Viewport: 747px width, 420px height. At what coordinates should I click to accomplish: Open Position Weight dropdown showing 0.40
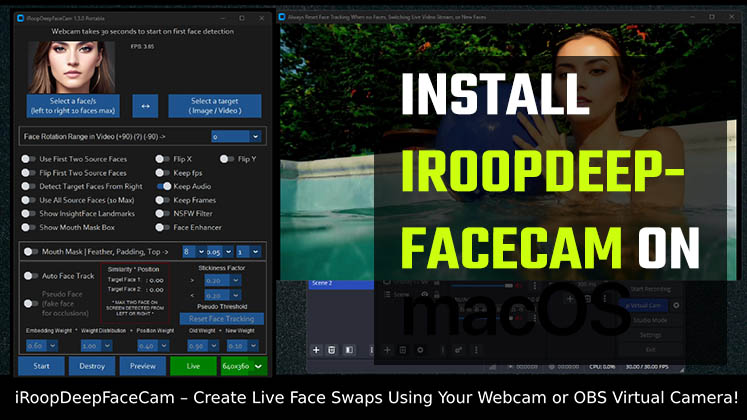[x=153, y=346]
